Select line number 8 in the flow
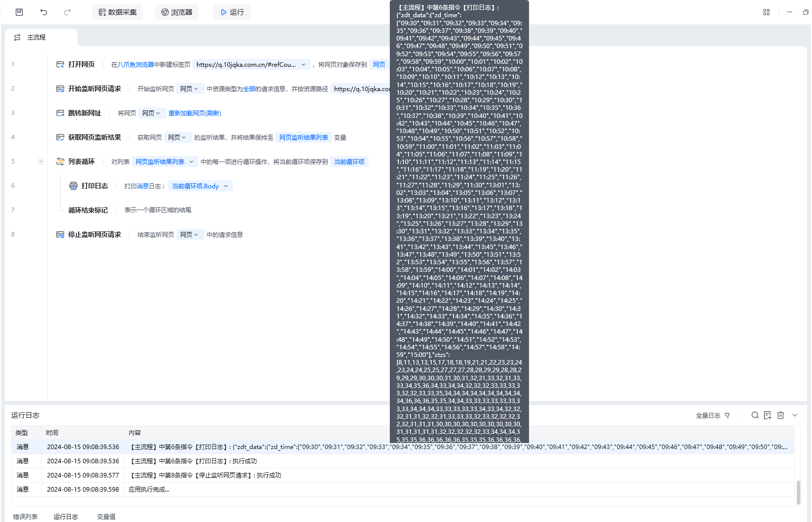The height and width of the screenshot is (522, 812). click(x=13, y=234)
